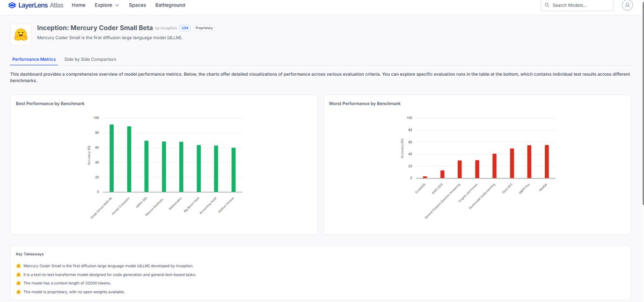
Task: Click the MedQA red bar
Action: pyautogui.click(x=547, y=162)
